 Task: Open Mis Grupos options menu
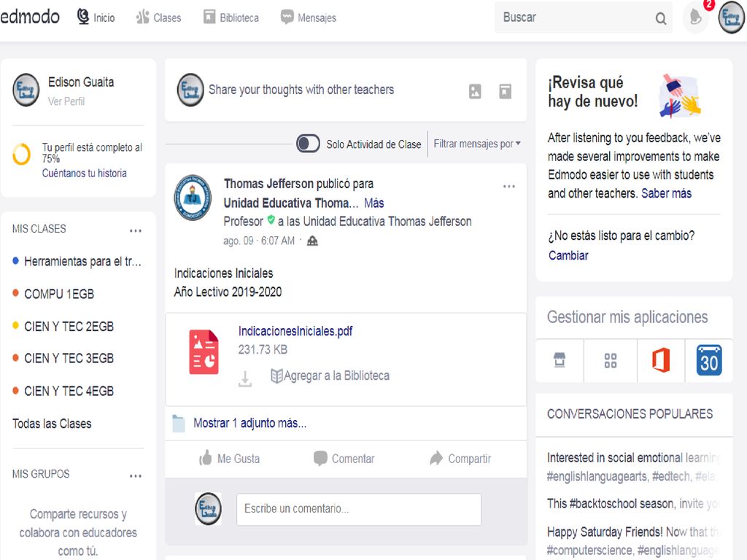(135, 475)
